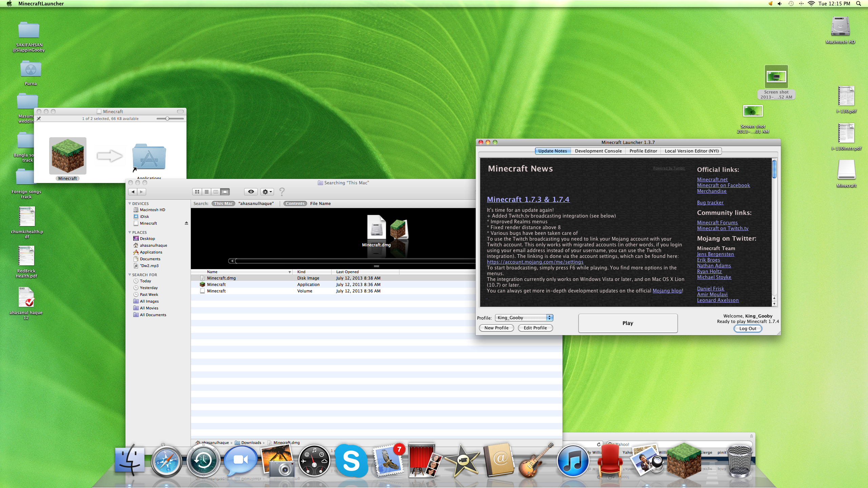Image resolution: width=868 pixels, height=488 pixels.
Task: Switch Finder to icon view
Action: pos(197,192)
